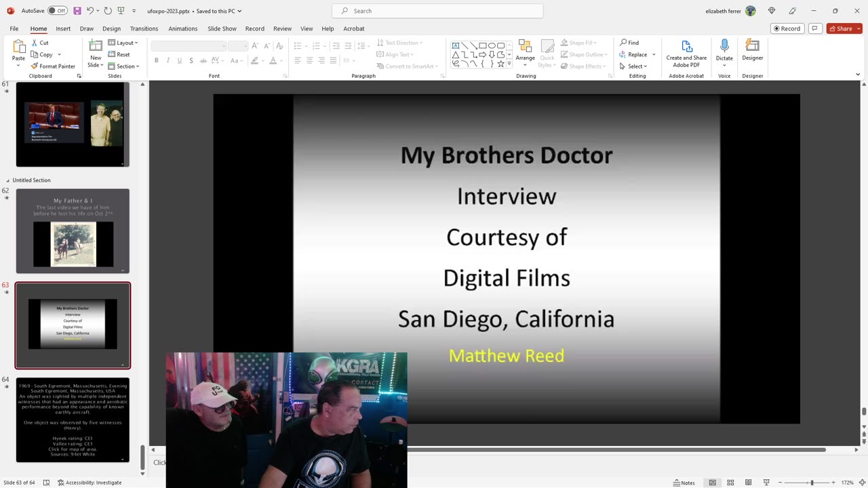Collapse the ribbon chevron
The width and height of the screenshot is (868, 488).
pyautogui.click(x=858, y=74)
